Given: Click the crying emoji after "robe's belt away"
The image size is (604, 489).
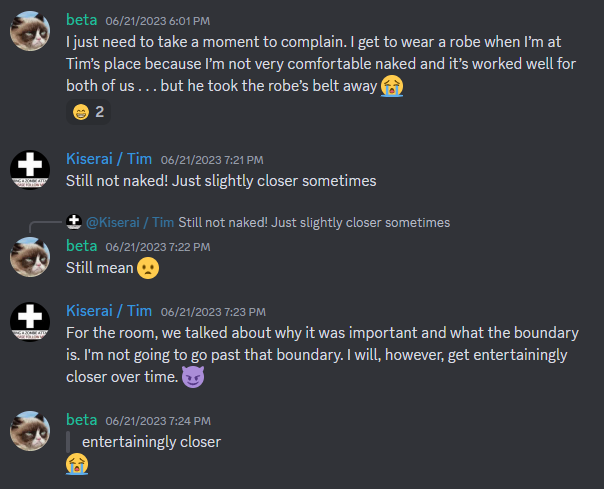Looking at the screenshot, I should [x=391, y=85].
